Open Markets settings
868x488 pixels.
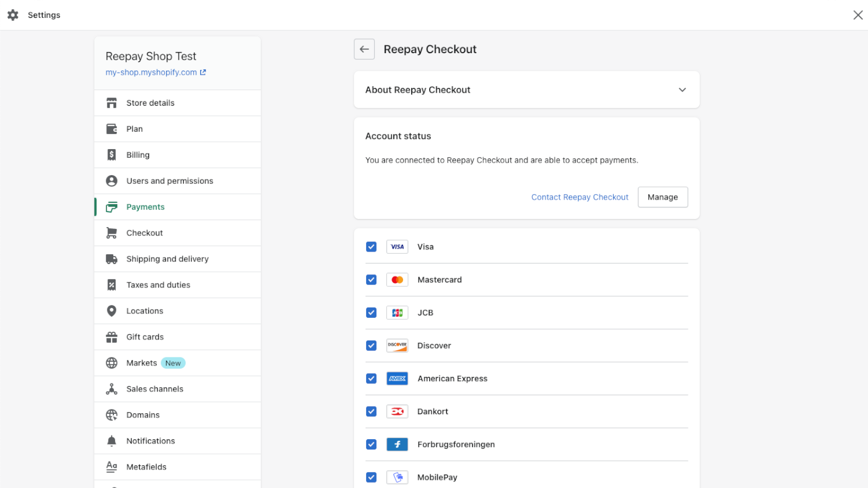point(177,363)
